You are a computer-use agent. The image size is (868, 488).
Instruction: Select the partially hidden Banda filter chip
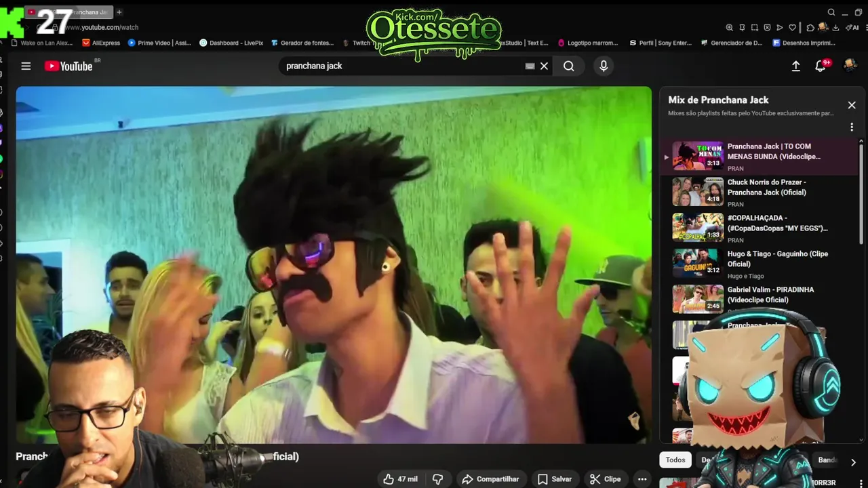(x=828, y=460)
